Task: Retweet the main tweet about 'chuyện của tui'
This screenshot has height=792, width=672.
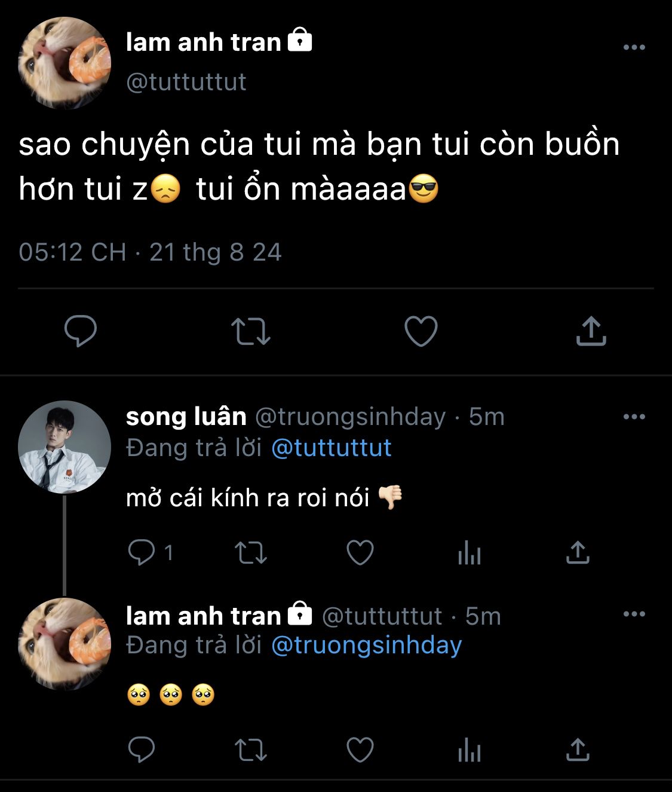Action: click(251, 332)
